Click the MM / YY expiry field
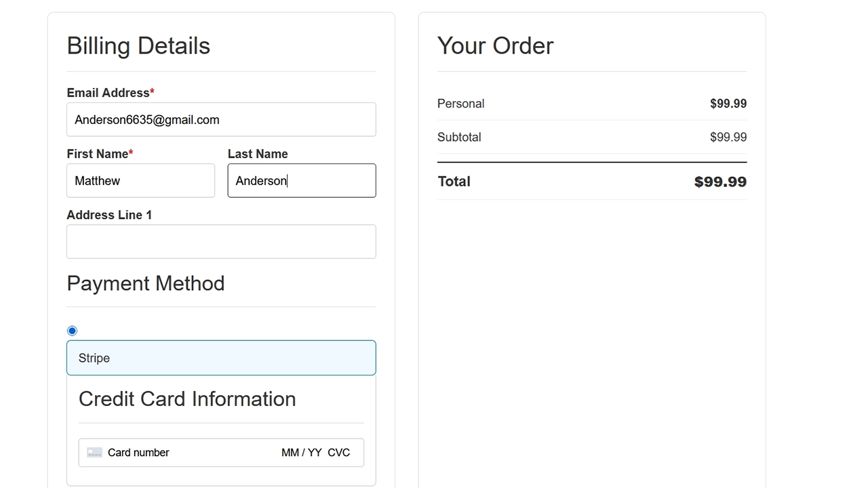Image resolution: width=868 pixels, height=488 pixels. pyautogui.click(x=301, y=453)
